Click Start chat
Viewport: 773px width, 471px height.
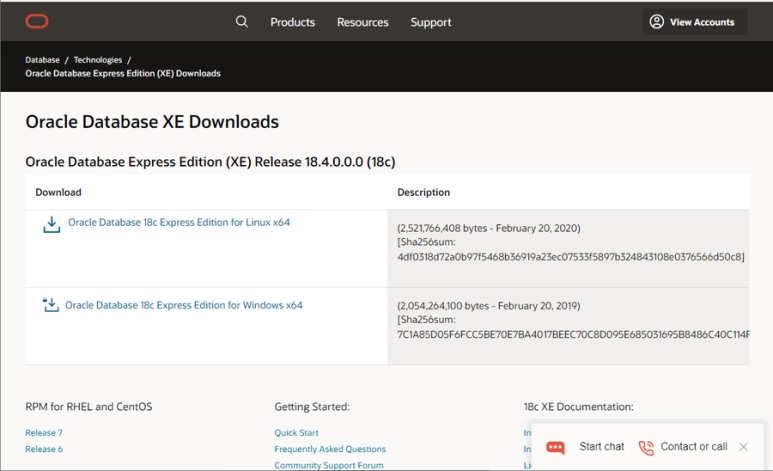pyautogui.click(x=601, y=447)
